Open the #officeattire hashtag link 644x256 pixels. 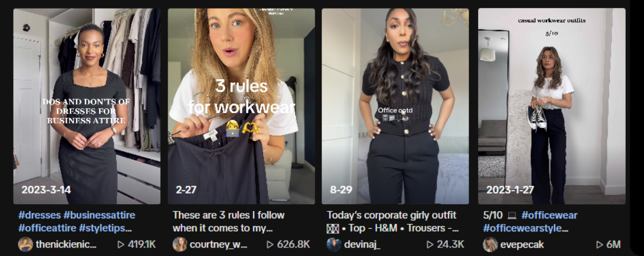coord(46,228)
